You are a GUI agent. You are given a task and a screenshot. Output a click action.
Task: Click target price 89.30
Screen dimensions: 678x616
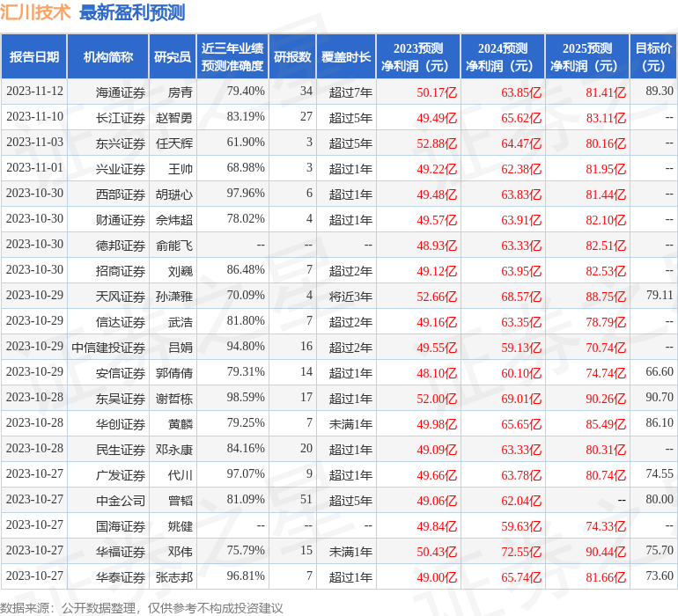pos(660,92)
